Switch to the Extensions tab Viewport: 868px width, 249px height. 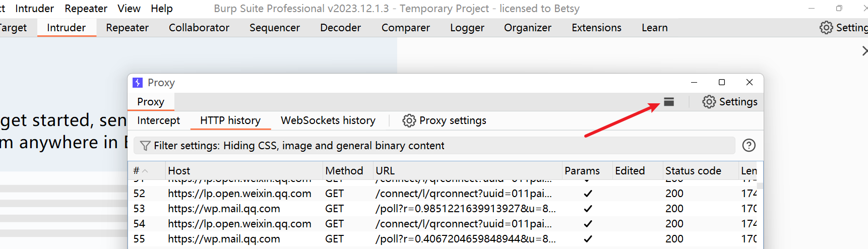coord(596,28)
